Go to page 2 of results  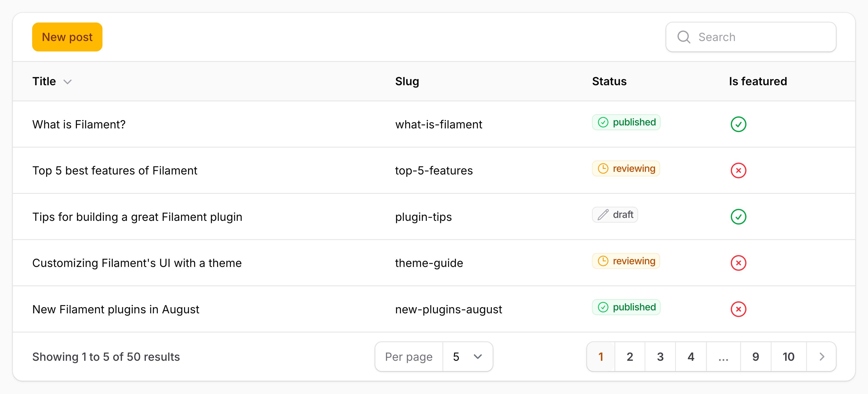click(x=630, y=356)
